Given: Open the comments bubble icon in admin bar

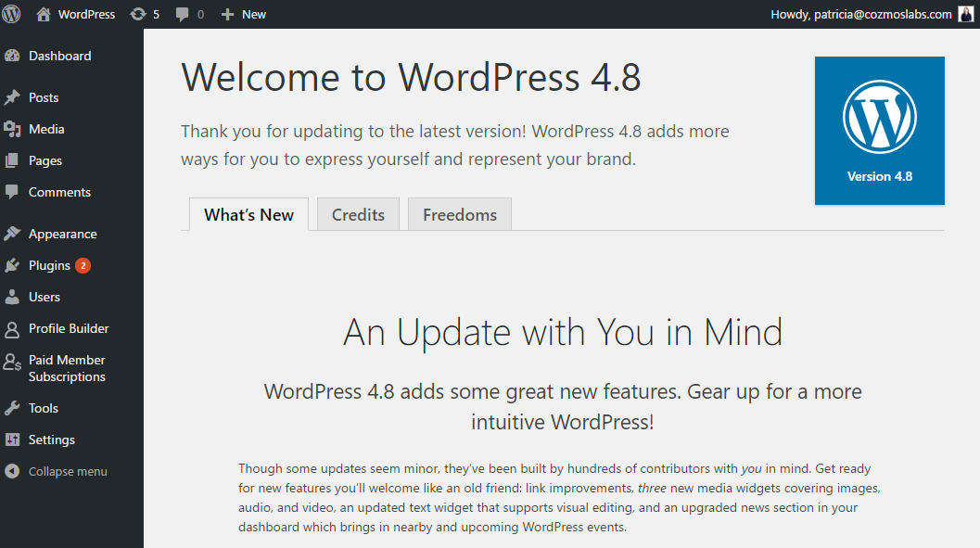Looking at the screenshot, I should (183, 14).
